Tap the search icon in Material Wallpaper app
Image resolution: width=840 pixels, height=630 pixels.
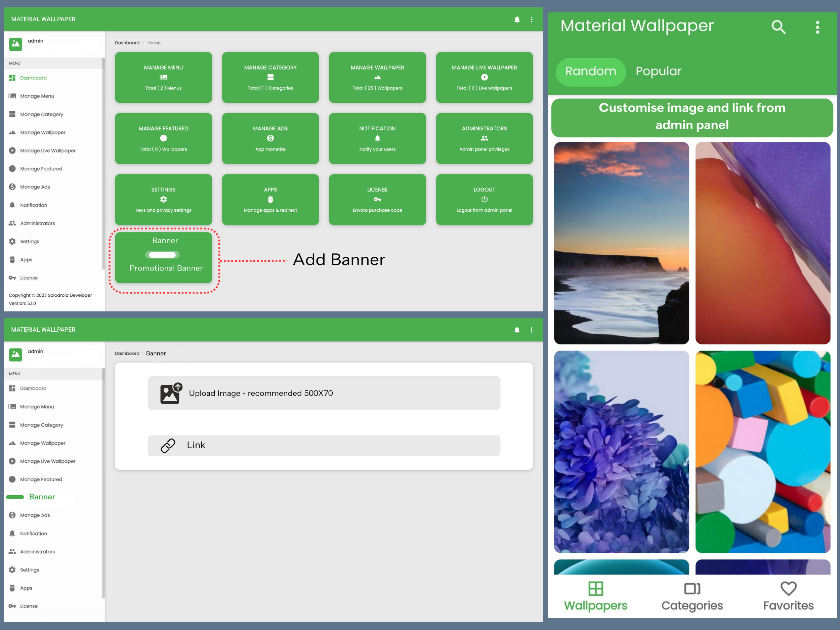(x=778, y=27)
